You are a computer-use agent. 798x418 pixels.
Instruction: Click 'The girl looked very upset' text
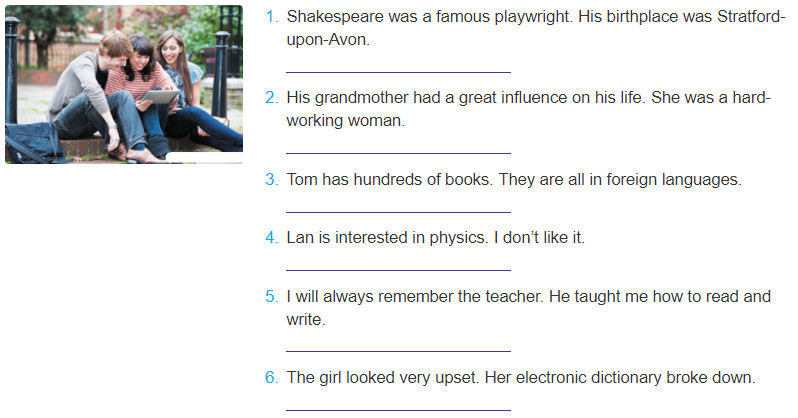point(383,378)
